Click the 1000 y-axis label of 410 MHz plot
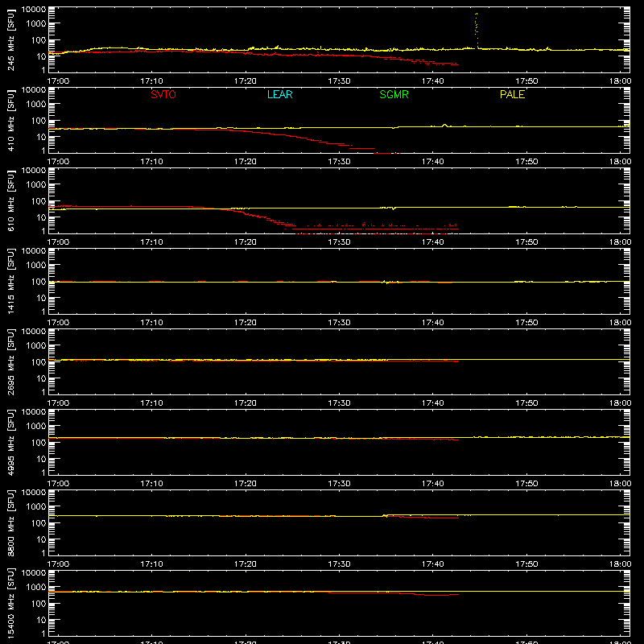Screen dimensions: 644x644 (x=36, y=105)
